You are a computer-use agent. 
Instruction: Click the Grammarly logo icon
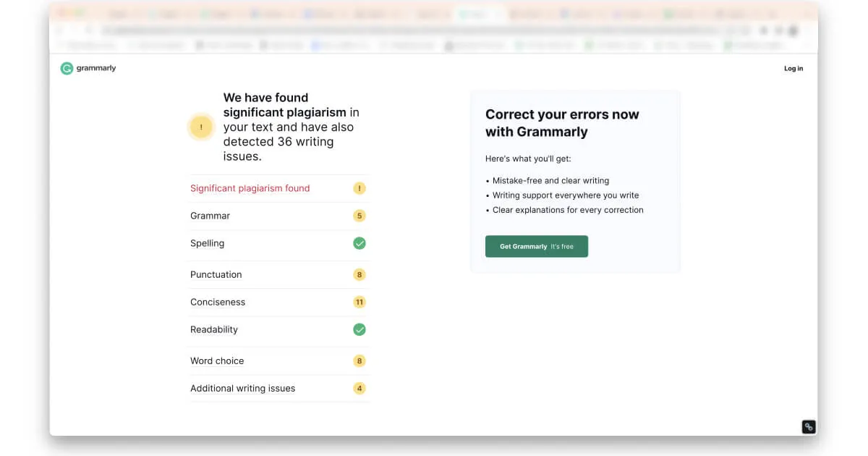coord(66,68)
